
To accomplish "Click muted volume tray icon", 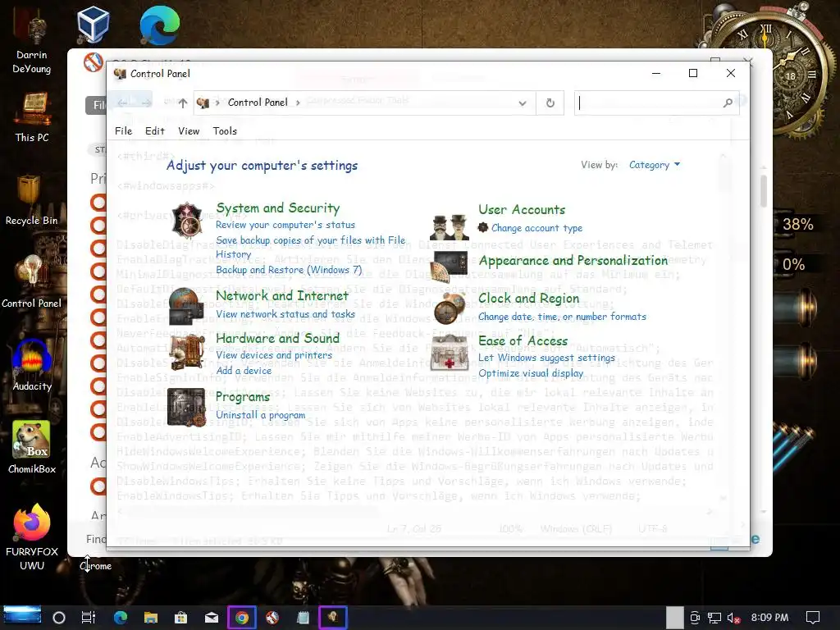I will pyautogui.click(x=733, y=618).
